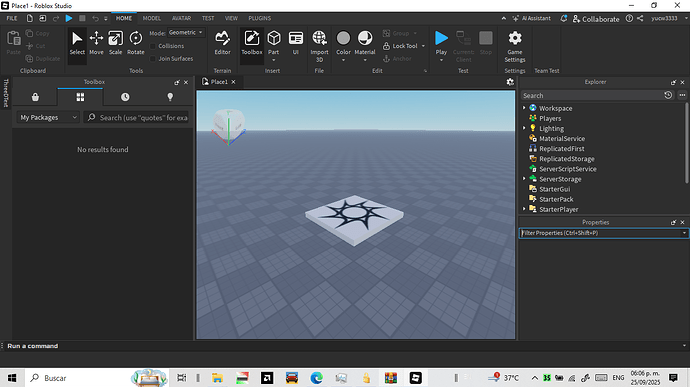Expand the StarterPlayer node
The image size is (690, 387).
[524, 209]
